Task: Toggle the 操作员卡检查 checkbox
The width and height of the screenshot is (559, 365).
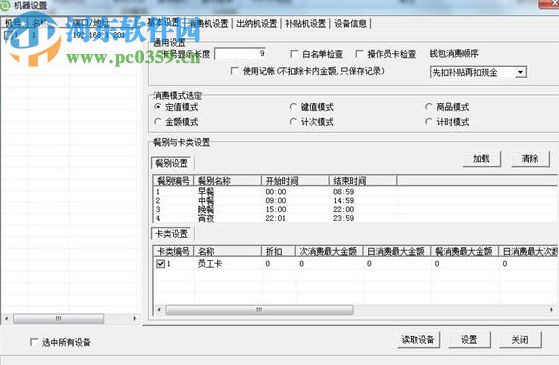Action: click(359, 54)
